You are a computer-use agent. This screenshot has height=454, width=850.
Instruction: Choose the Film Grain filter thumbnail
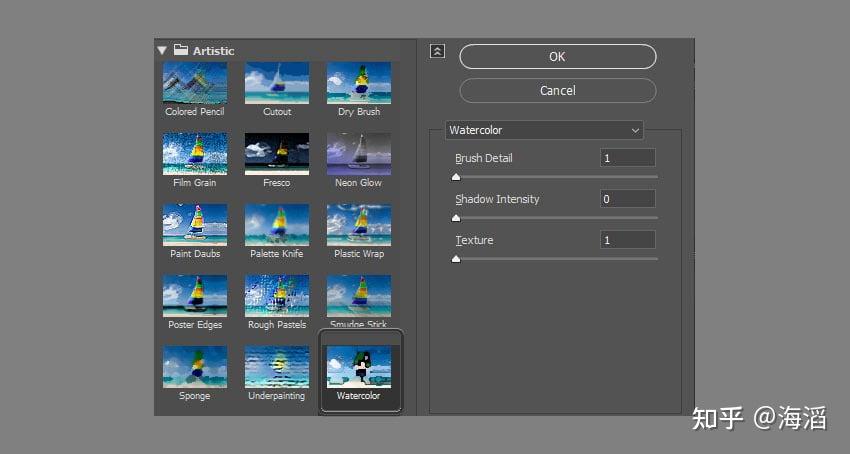(195, 154)
